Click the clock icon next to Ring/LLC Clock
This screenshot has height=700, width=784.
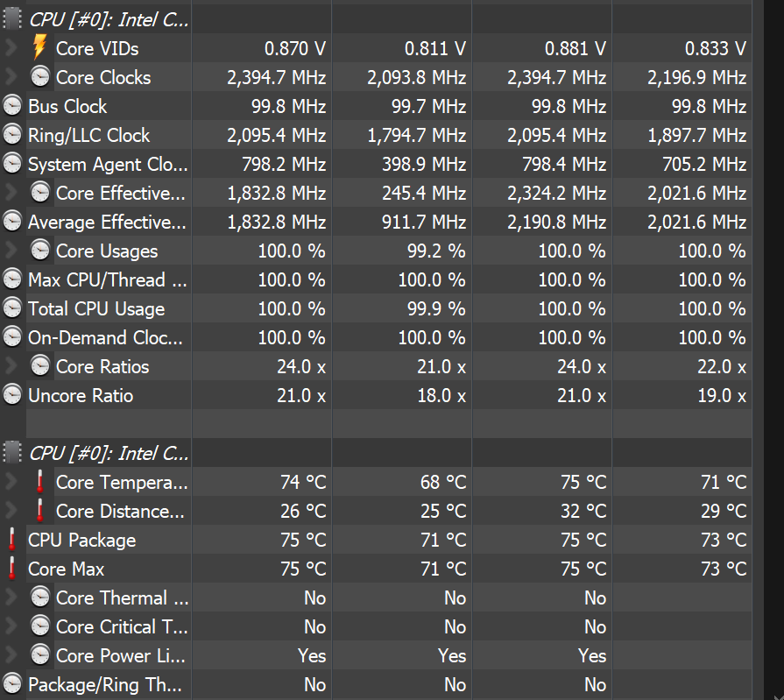(x=12, y=135)
